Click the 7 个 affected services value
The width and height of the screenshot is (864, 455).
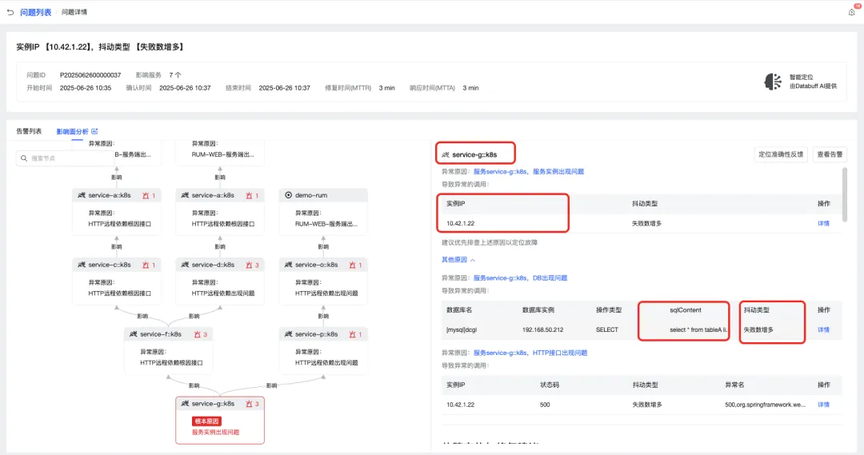coord(175,75)
